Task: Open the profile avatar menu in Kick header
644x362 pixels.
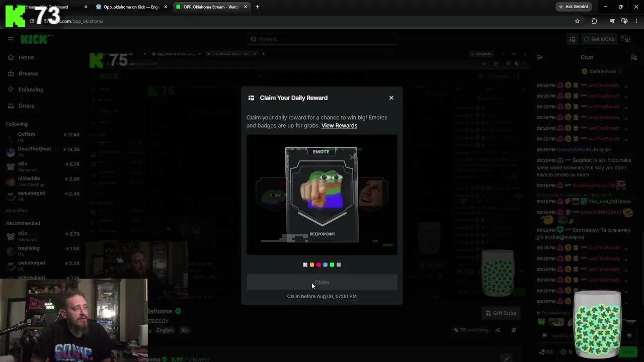Action: [625, 39]
